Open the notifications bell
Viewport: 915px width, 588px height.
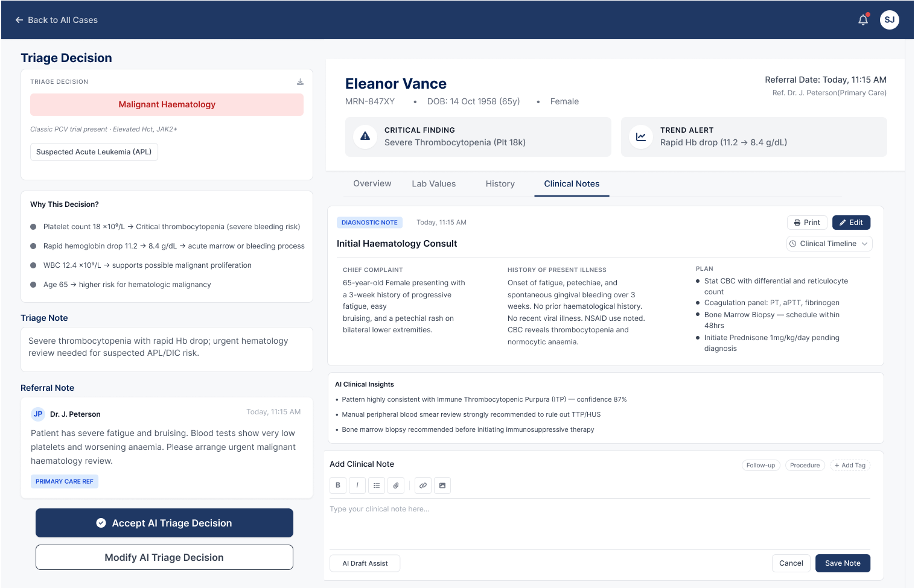863,20
